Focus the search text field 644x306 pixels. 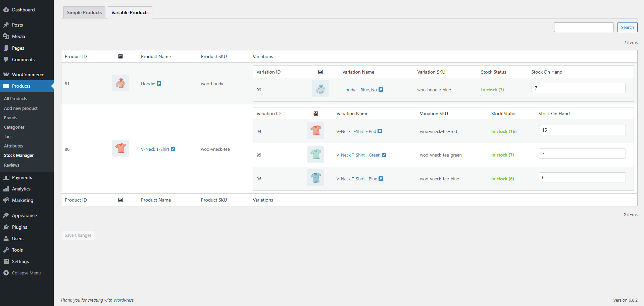pyautogui.click(x=583, y=27)
